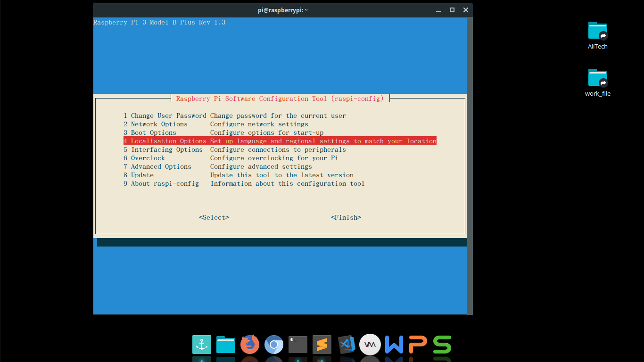Click 'Configure advanced settings' description
The image size is (644, 362).
coord(261,166)
